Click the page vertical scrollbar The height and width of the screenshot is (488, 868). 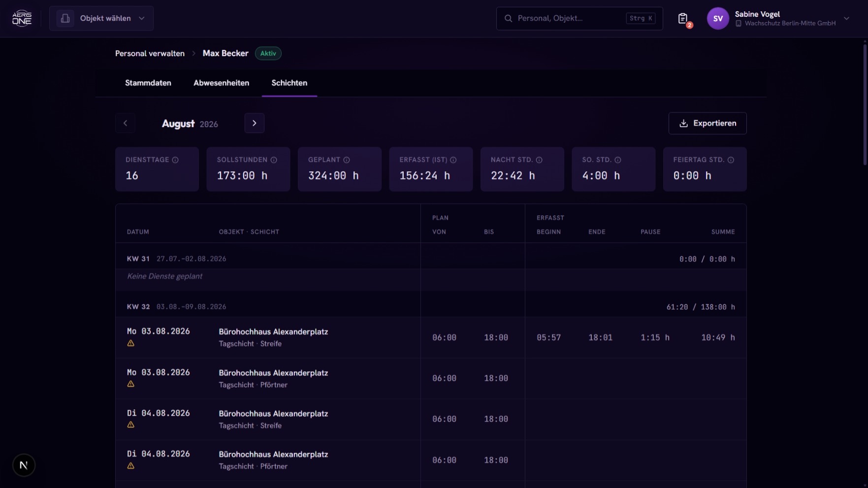[865, 105]
